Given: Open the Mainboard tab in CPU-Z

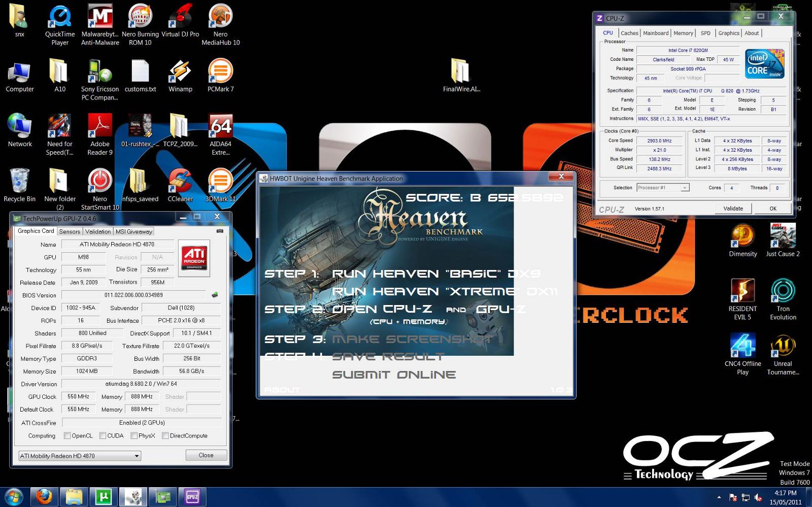Looking at the screenshot, I should 656,33.
